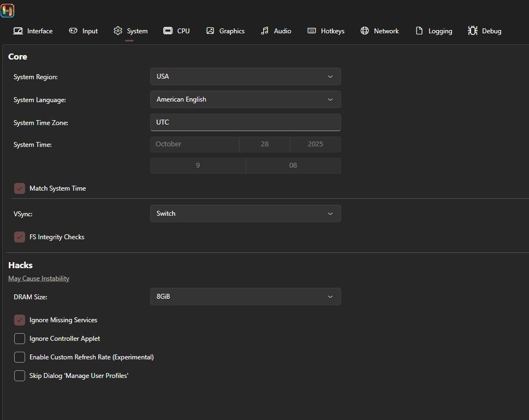This screenshot has height=420, width=529.
Task: Open the Input settings tab
Action: [x=84, y=31]
